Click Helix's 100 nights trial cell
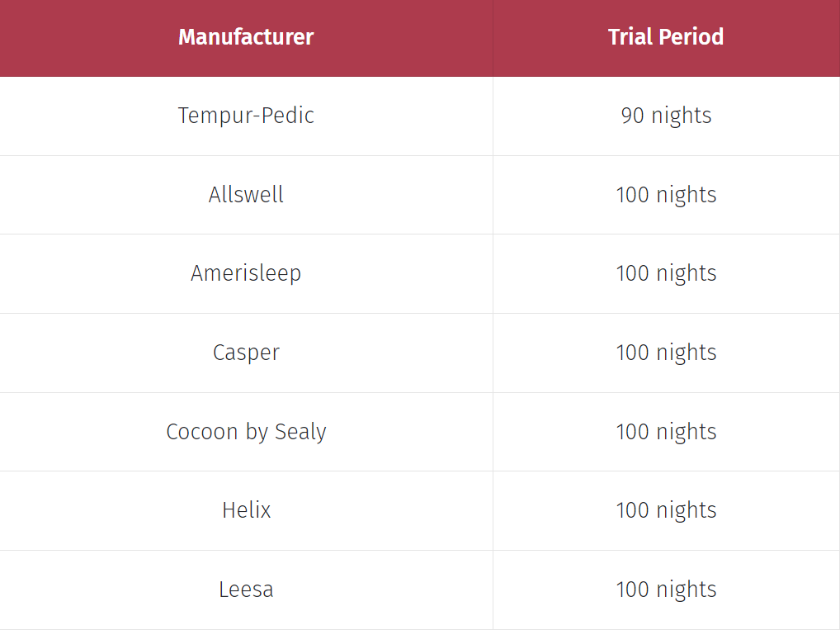840x630 pixels. click(666, 510)
